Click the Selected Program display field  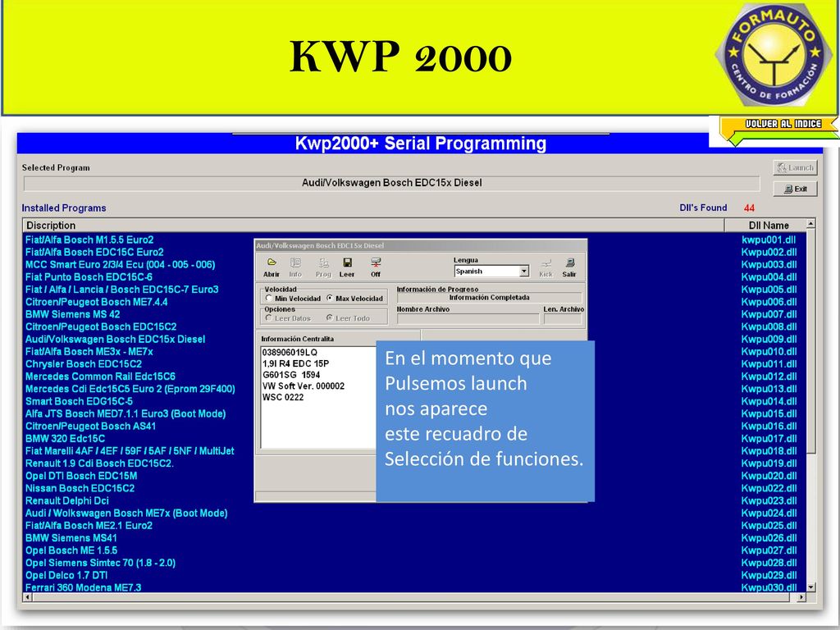[391, 183]
